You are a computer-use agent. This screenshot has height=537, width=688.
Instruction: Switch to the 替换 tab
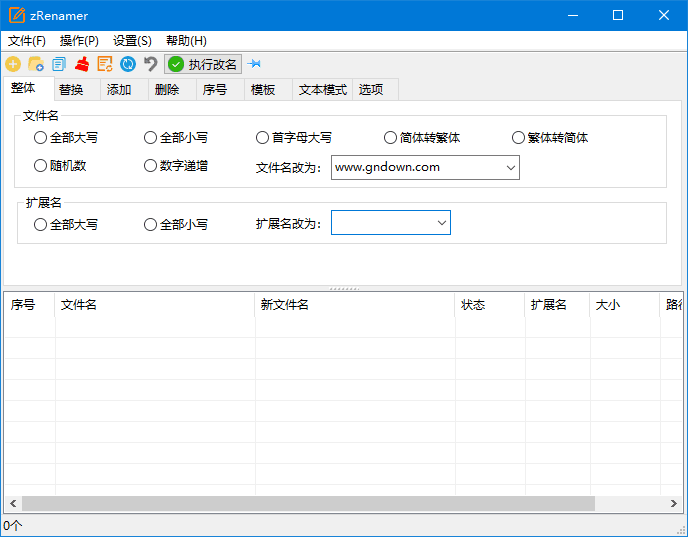tap(71, 90)
